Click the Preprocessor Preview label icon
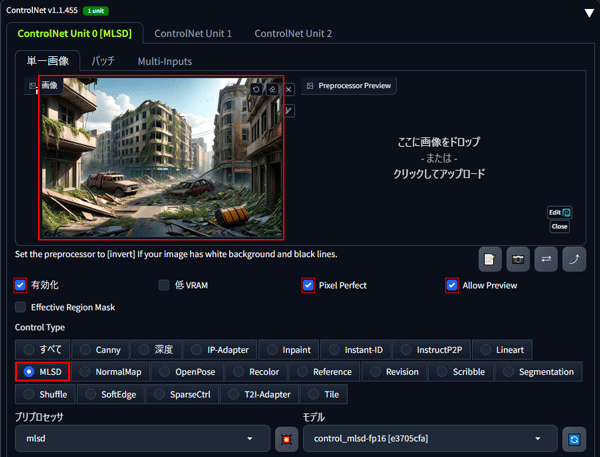Image resolution: width=600 pixels, height=457 pixels. 310,86
